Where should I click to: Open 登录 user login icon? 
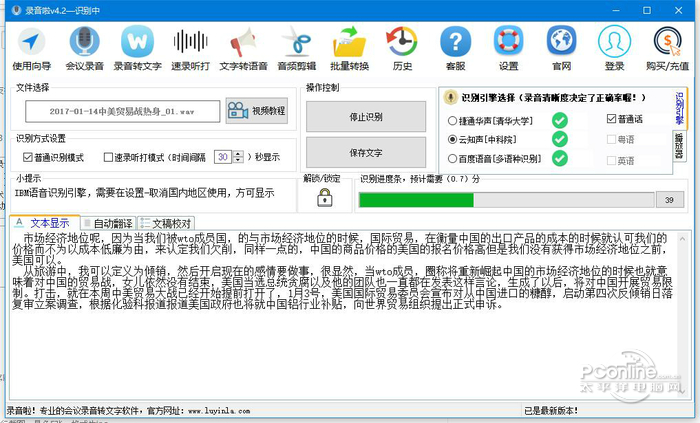click(614, 48)
